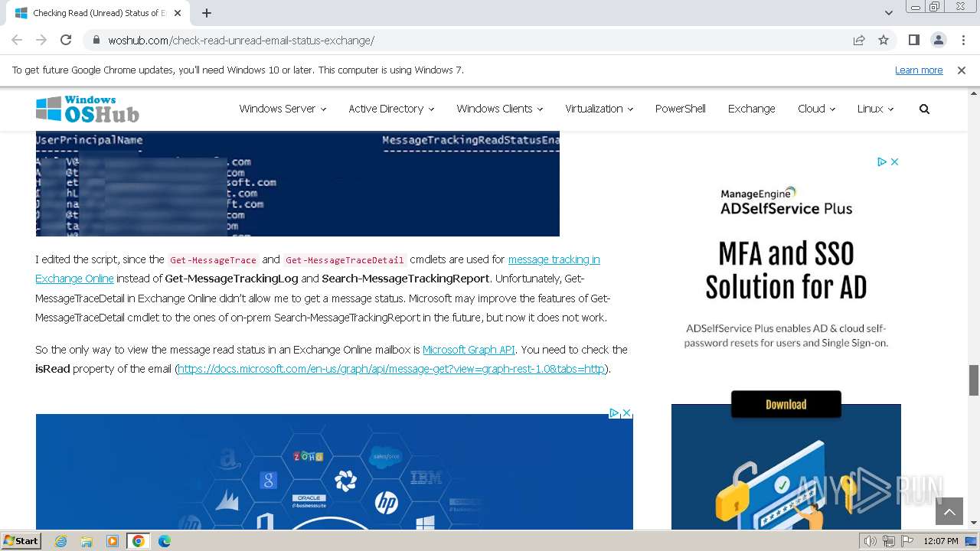Open the Microsoft Graph API link
Viewport: 980px width, 551px height.
pos(469,350)
